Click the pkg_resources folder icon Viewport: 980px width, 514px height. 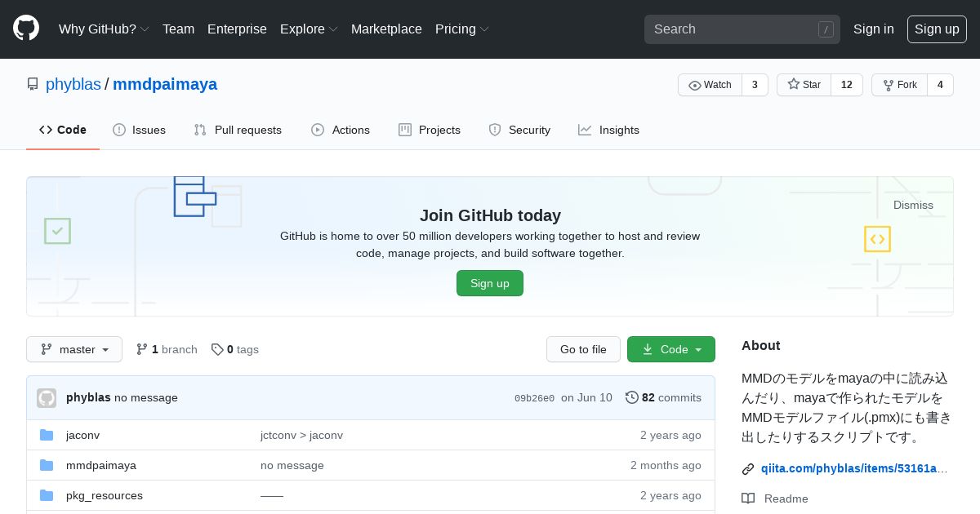(x=47, y=495)
